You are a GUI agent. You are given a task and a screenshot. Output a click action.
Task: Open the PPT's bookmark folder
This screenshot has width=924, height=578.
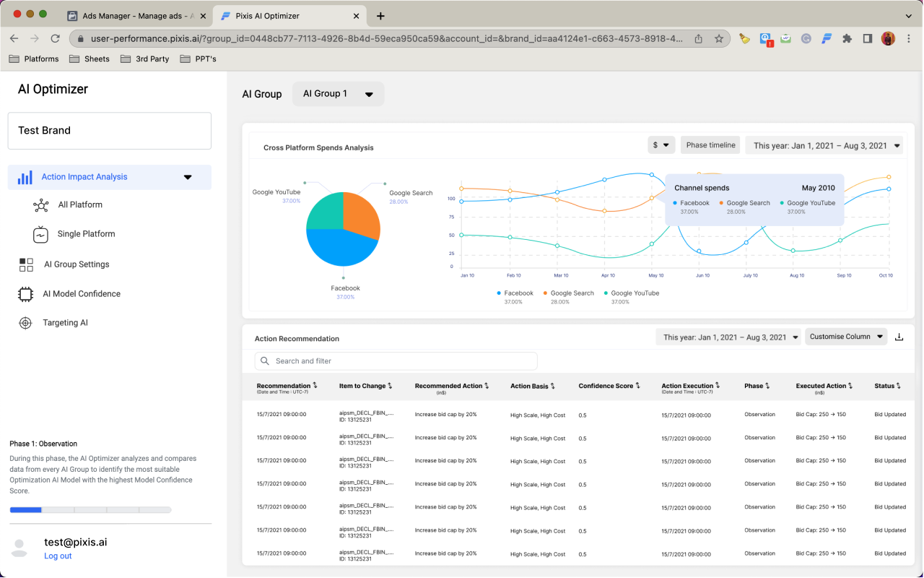coord(198,59)
